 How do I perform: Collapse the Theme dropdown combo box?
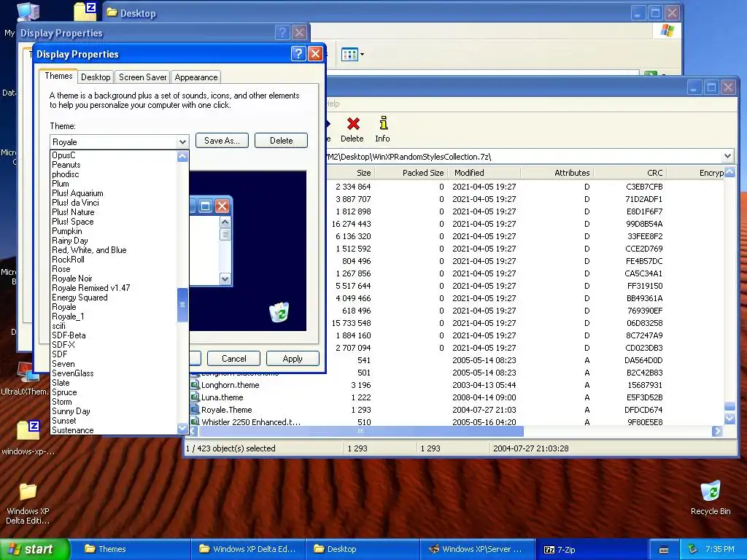[182, 142]
